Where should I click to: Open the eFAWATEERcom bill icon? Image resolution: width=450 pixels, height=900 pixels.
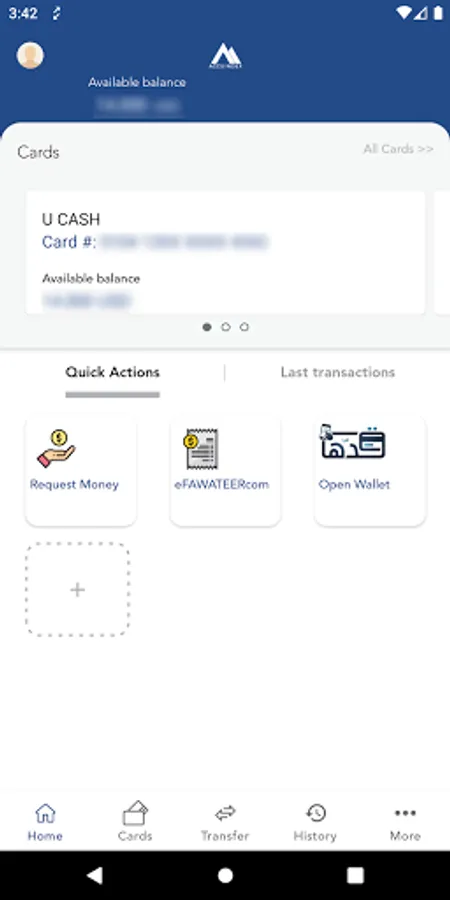click(x=201, y=448)
